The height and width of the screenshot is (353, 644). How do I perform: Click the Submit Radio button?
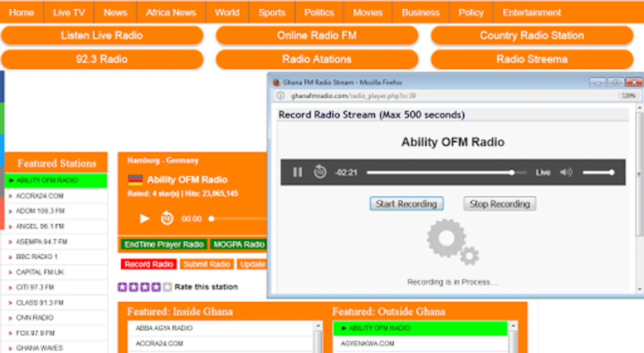pyautogui.click(x=207, y=264)
